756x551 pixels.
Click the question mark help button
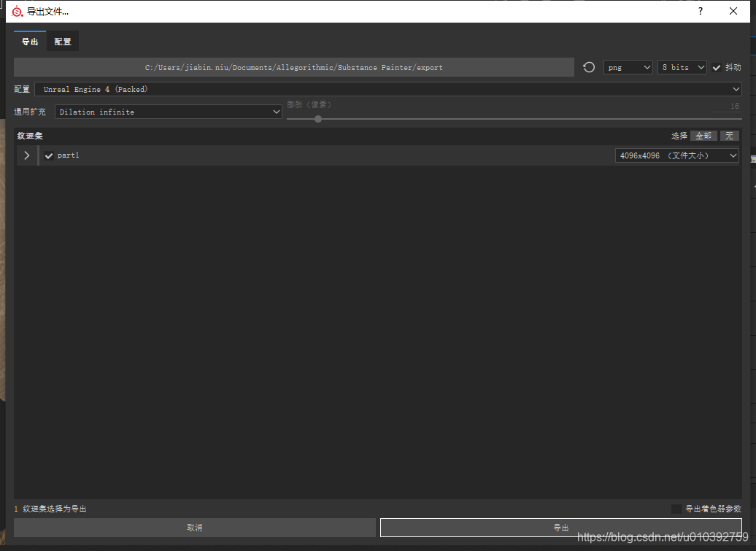tap(700, 11)
